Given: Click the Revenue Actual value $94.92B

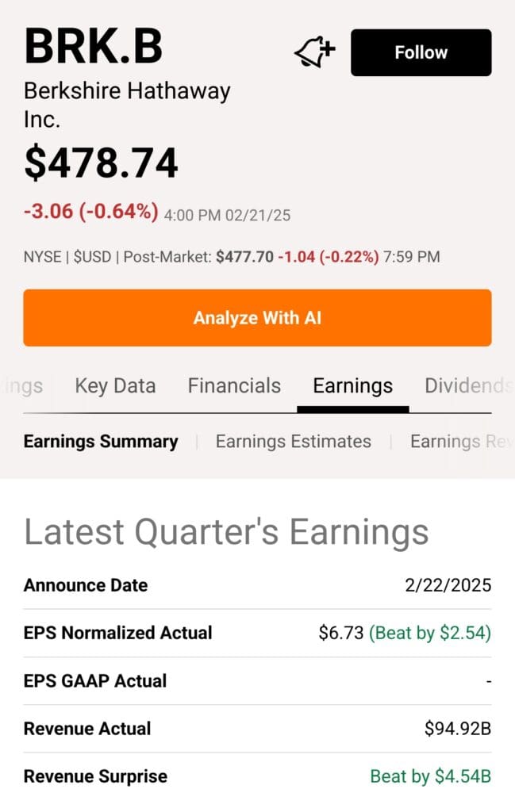Looking at the screenshot, I should (458, 728).
